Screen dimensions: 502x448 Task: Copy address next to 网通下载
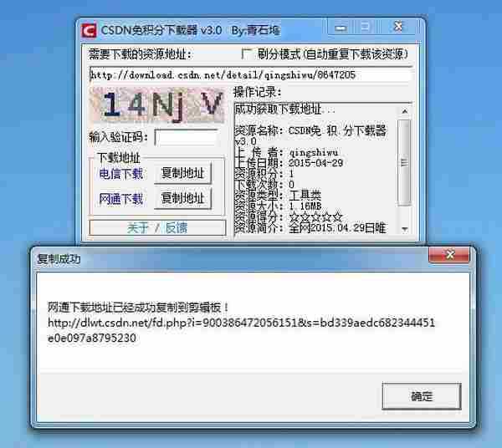click(x=182, y=199)
